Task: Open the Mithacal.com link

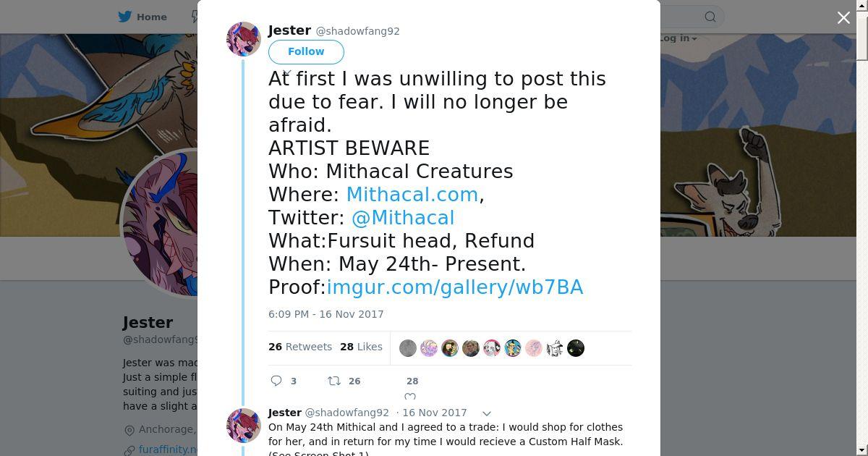Action: coord(412,195)
